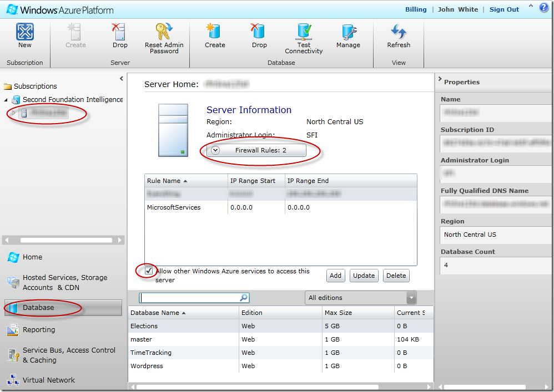Click the Windows Azure Platform logo

point(60,9)
